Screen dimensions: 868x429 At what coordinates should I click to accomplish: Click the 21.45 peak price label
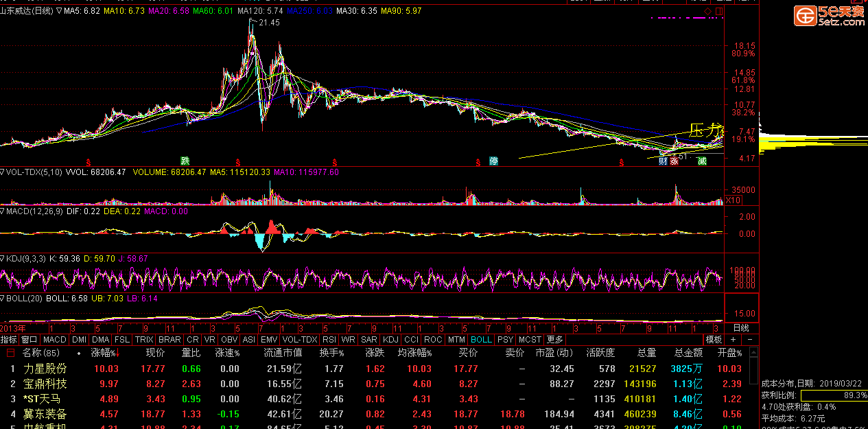click(x=270, y=23)
